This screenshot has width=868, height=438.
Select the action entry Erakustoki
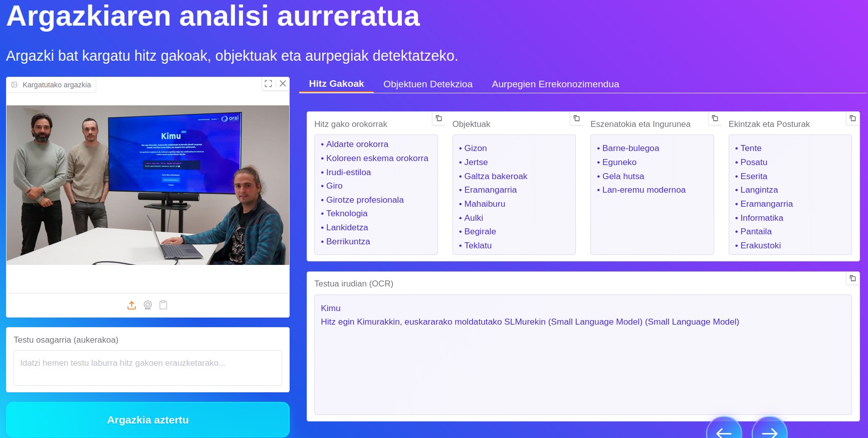point(760,245)
